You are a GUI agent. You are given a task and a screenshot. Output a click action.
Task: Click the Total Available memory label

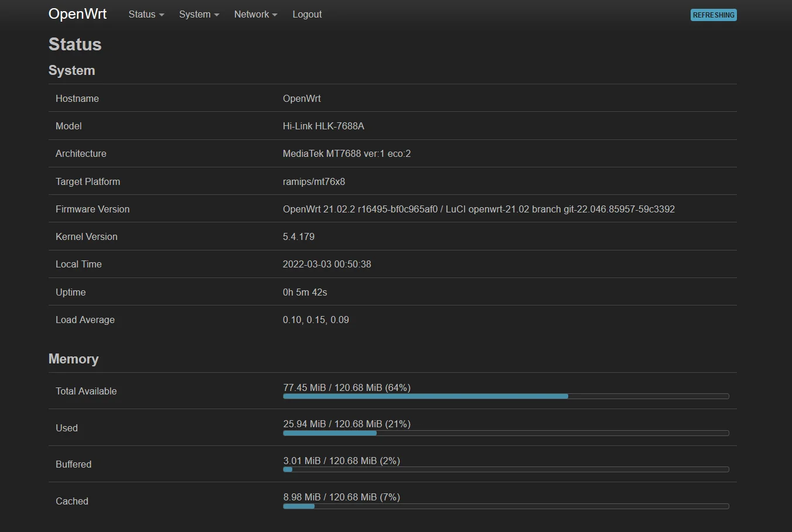[86, 391]
